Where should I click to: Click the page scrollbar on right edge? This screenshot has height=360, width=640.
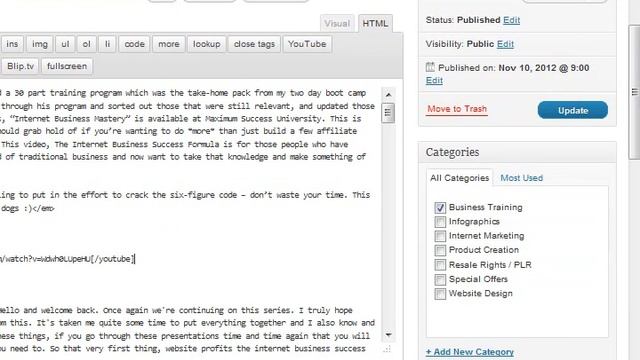tap(634, 92)
